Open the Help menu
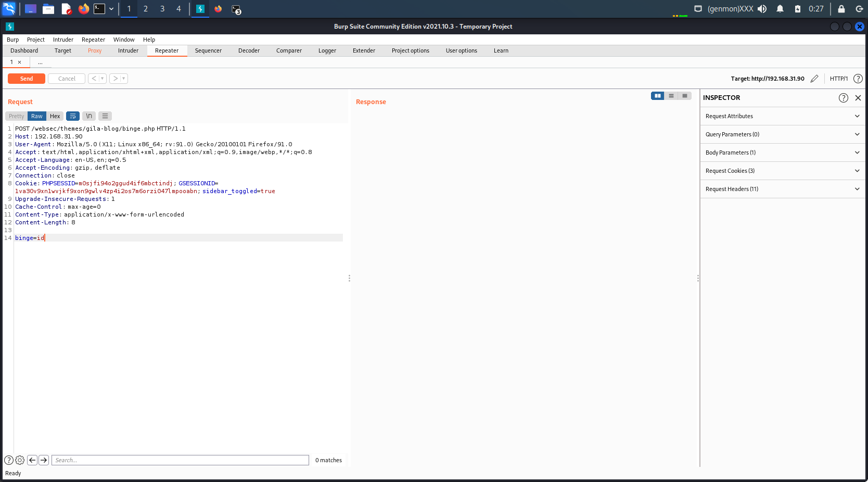868x482 pixels. (x=149, y=40)
